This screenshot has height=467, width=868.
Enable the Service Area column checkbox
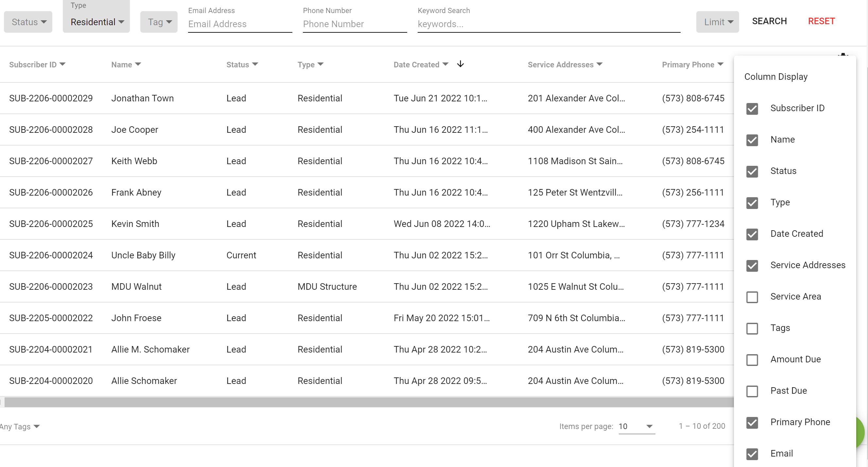point(752,297)
